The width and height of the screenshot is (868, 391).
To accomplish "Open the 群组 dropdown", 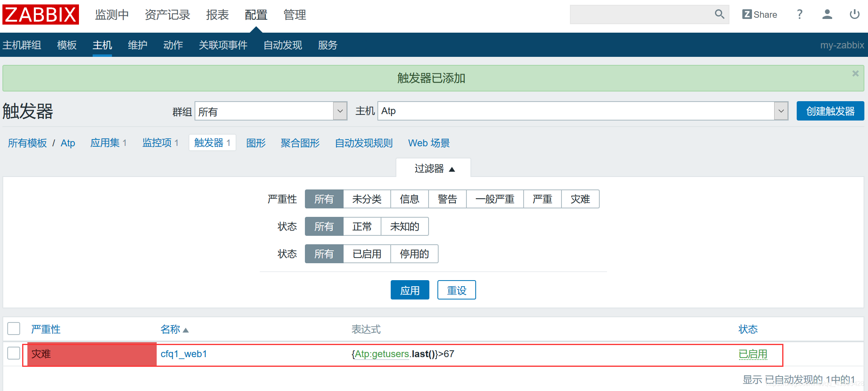I will pos(271,111).
